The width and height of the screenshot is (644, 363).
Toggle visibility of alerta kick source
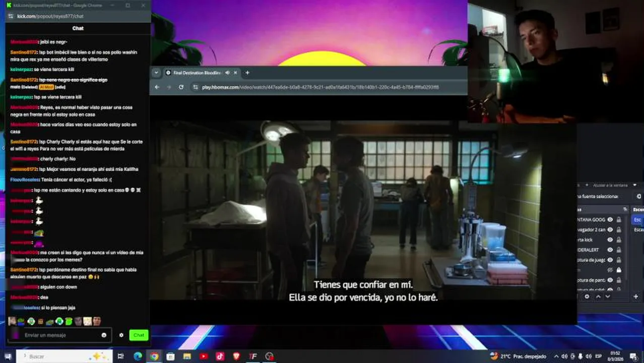[610, 240]
